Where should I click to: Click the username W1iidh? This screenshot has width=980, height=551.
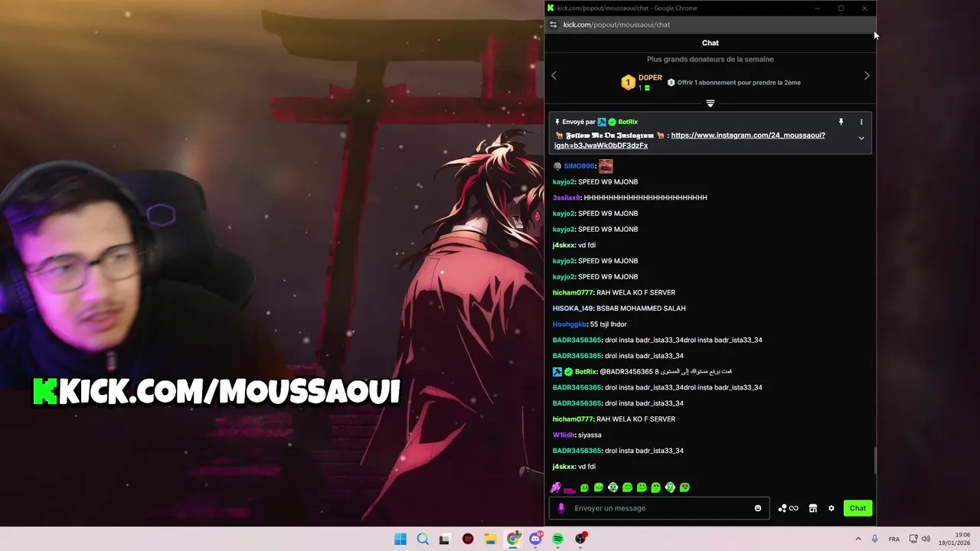coord(563,435)
